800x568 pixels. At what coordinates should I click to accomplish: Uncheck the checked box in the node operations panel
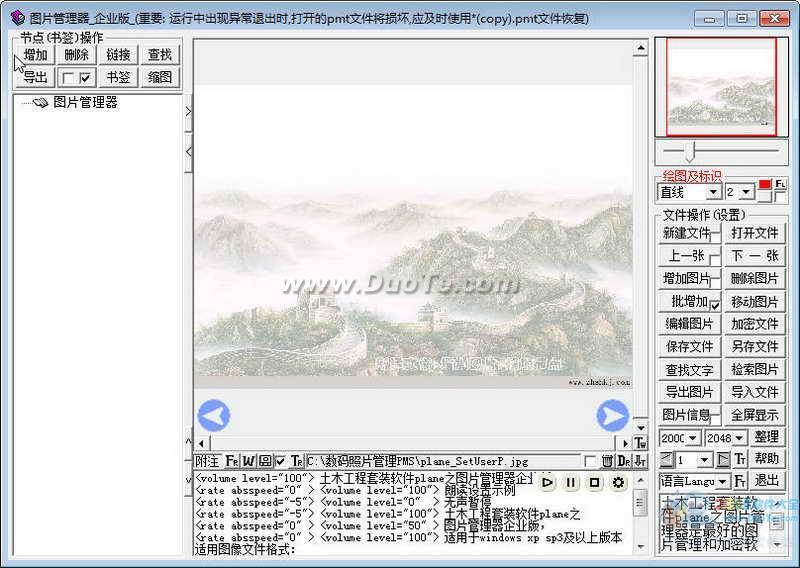point(85,77)
